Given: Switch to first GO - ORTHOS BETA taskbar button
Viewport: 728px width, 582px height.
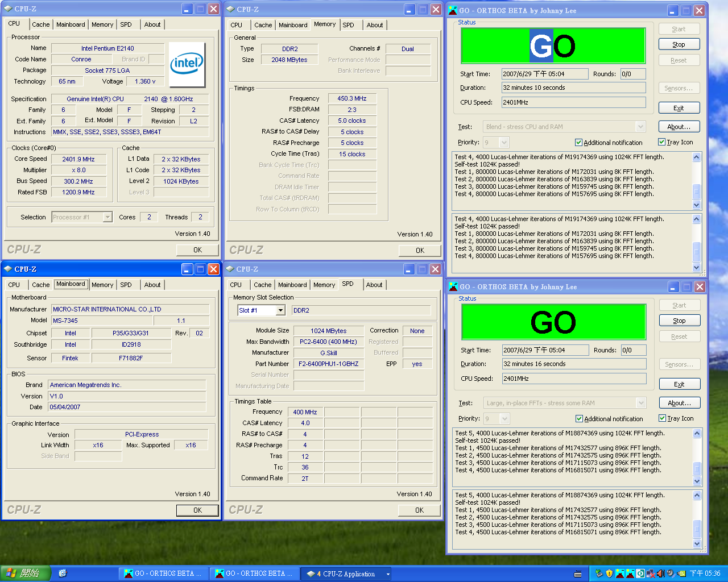Looking at the screenshot, I should coord(163,573).
